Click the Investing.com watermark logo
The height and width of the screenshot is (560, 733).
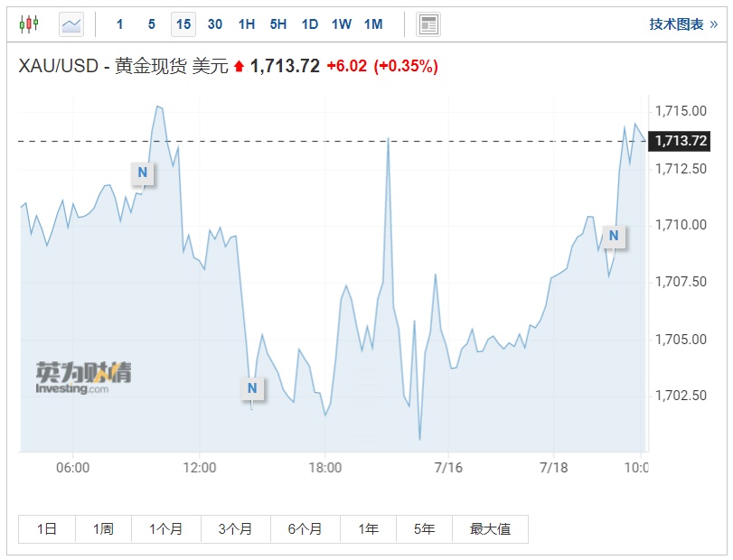click(x=83, y=378)
